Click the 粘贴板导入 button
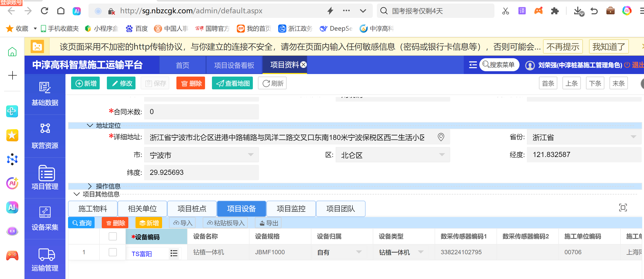Viewport: 644px width, 279px height. click(x=225, y=223)
